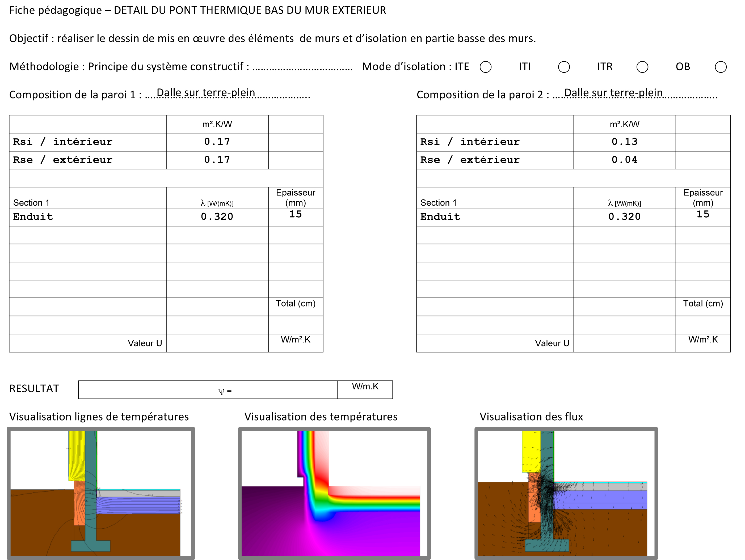Image resolution: width=745 pixels, height=560 pixels.
Task: Click 'Valeur U' label in paroi 2 table
Action: coord(552,343)
